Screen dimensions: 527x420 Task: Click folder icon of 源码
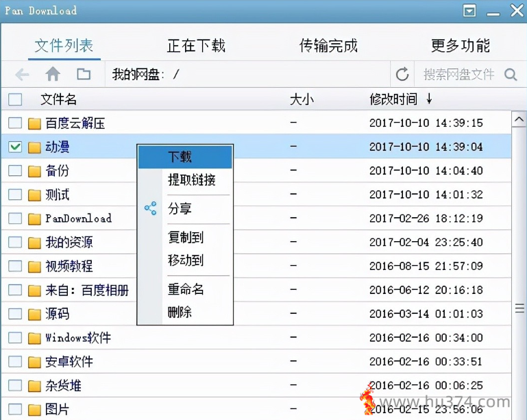click(x=34, y=314)
